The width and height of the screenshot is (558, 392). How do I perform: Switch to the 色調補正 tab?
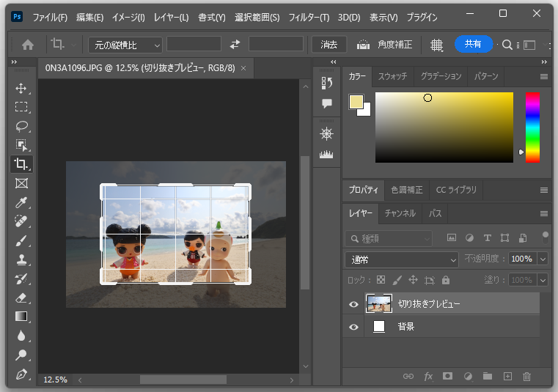[x=407, y=190]
